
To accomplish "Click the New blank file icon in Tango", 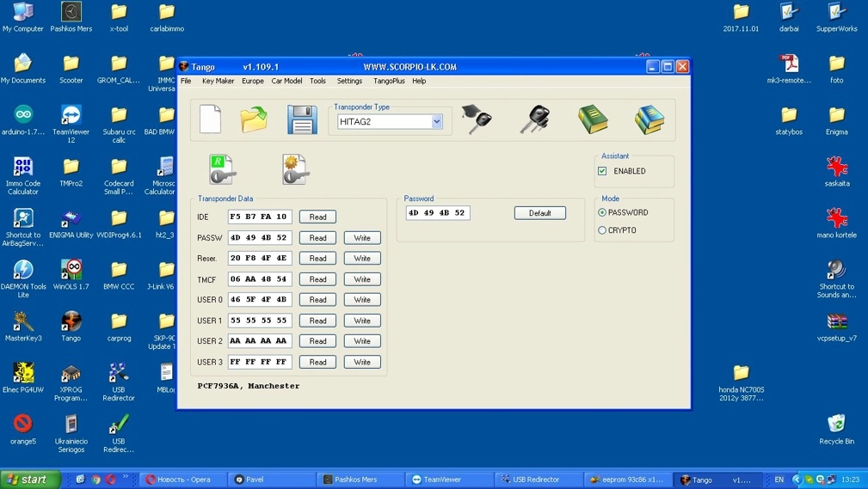I will 211,119.
